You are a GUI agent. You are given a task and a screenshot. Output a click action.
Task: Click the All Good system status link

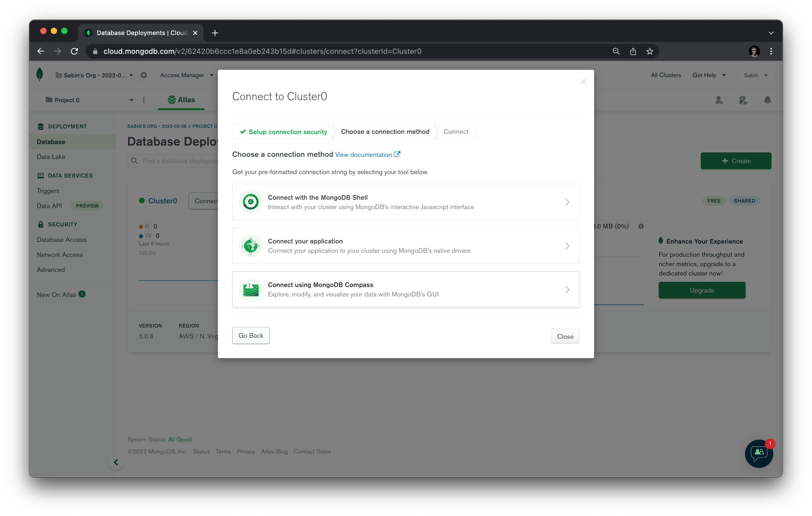tap(180, 439)
